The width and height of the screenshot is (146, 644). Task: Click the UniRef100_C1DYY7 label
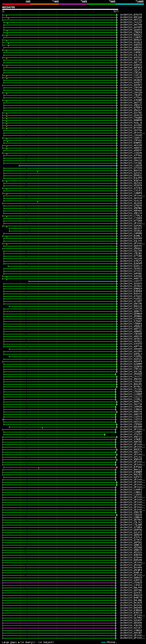(131, 281)
